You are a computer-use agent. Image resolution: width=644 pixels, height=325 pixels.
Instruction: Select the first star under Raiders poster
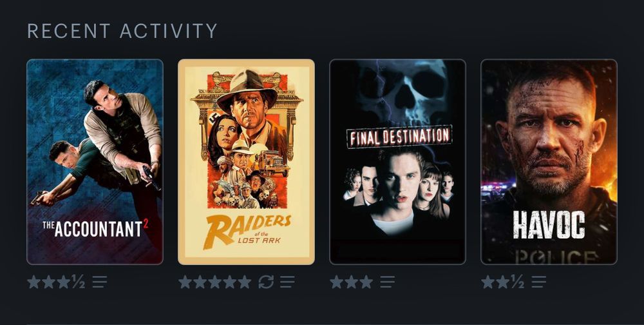(185, 282)
